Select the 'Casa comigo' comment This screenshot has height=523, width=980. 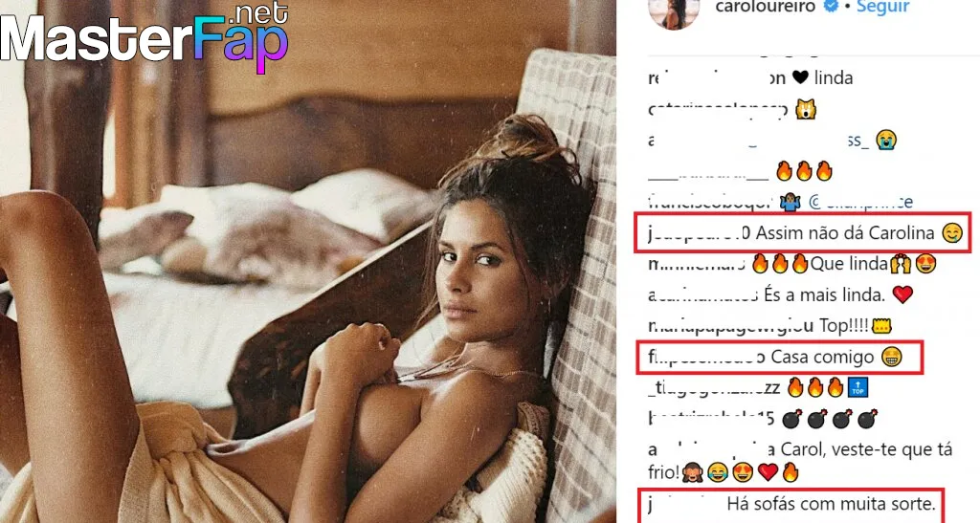coord(779,357)
